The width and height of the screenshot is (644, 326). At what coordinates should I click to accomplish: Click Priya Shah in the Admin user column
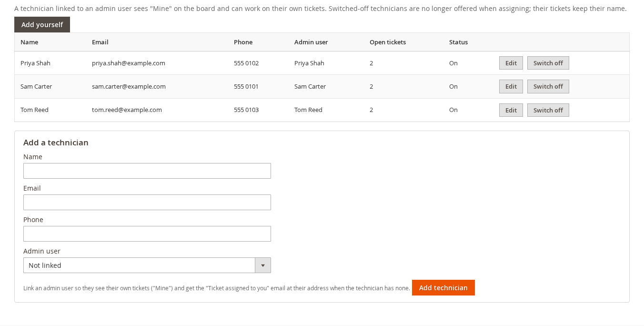(309, 63)
